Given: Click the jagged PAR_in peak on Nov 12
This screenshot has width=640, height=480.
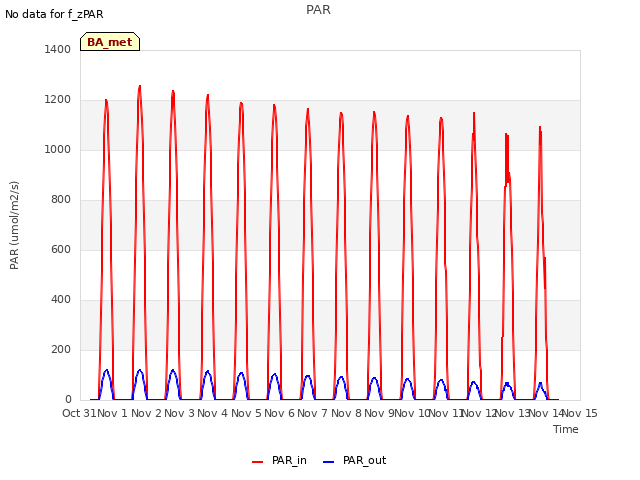Looking at the screenshot, I should [507, 135].
